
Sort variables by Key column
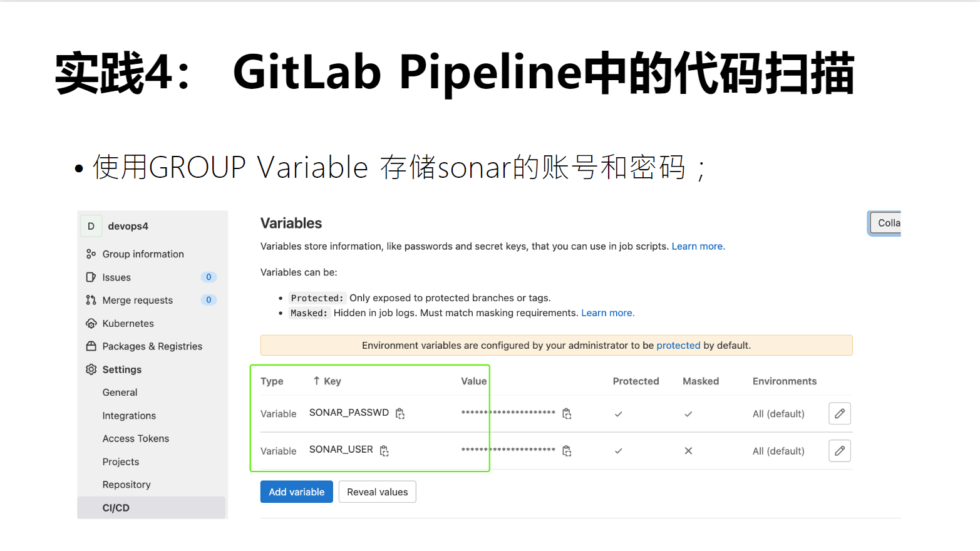click(x=327, y=381)
